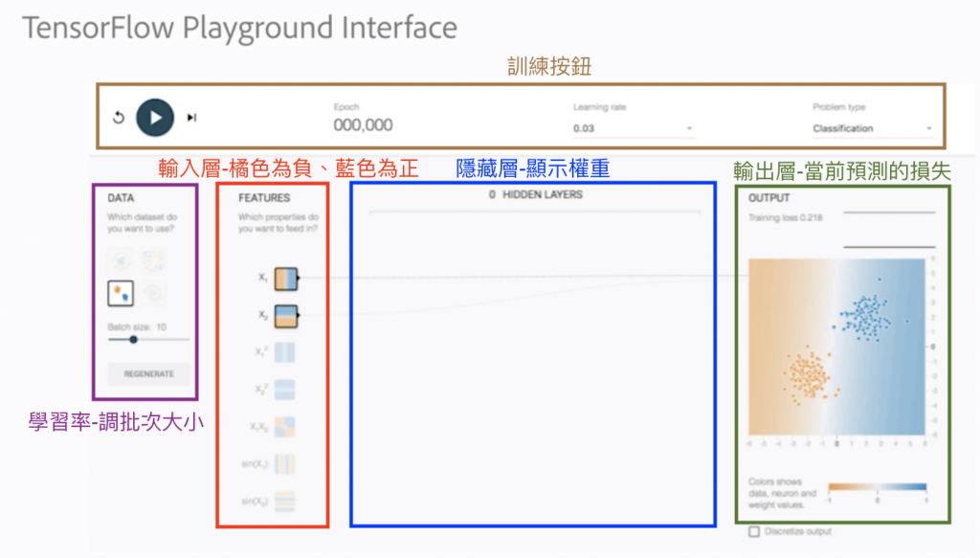Image resolution: width=980 pixels, height=558 pixels.
Task: Click the Epoch counter 000,000
Action: 363,125
